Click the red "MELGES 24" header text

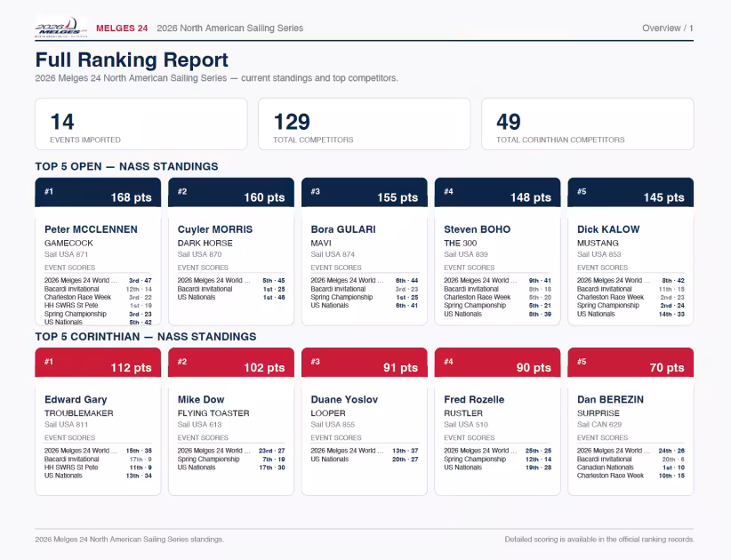coord(122,28)
